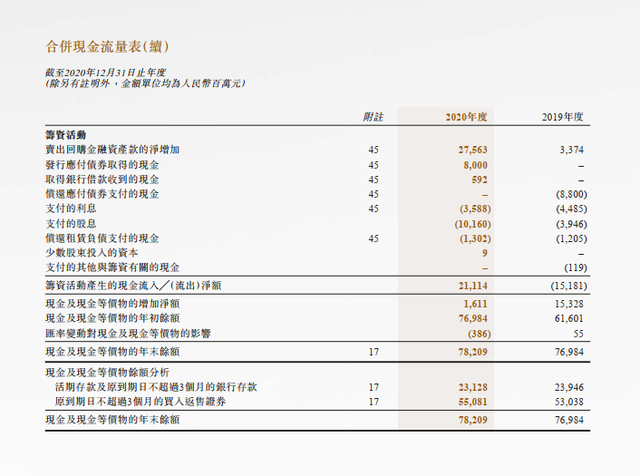Click row label 匯率變動對現金及現金等價物的影響
Viewport: 640px width, 476px height.
pyautogui.click(x=128, y=334)
